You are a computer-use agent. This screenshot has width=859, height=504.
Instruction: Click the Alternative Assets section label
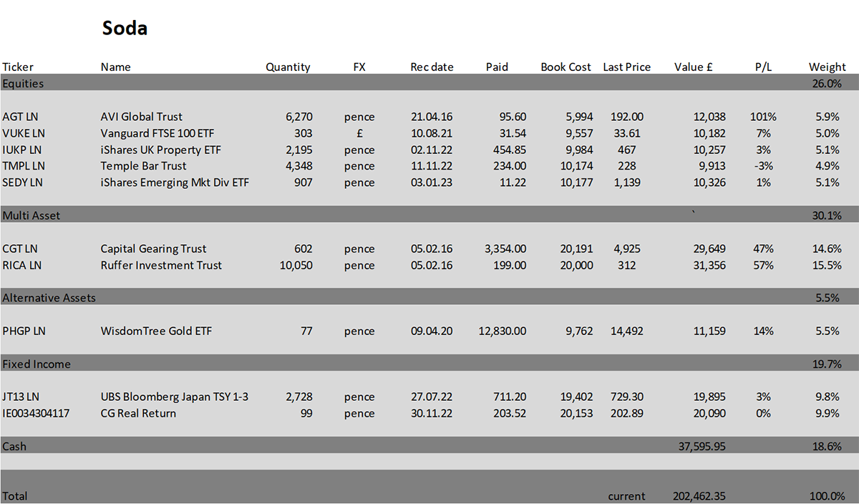click(x=49, y=298)
